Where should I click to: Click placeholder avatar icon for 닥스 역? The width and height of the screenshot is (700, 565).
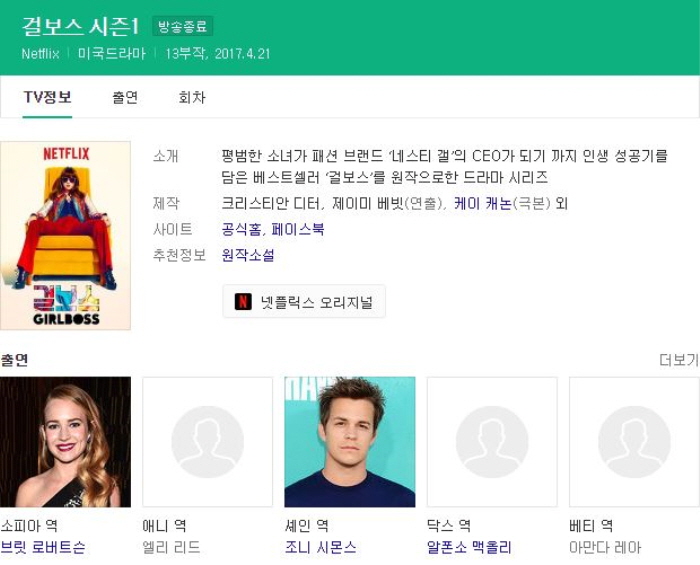coord(492,442)
